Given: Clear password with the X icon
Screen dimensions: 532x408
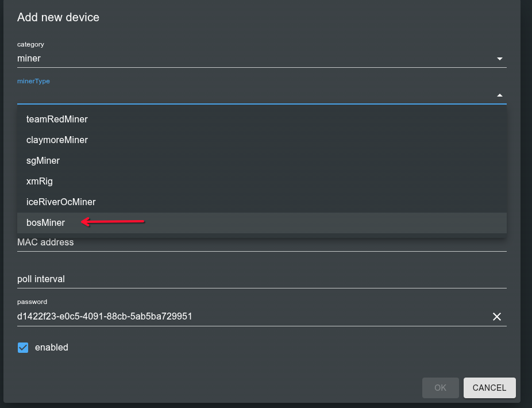Looking at the screenshot, I should pyautogui.click(x=497, y=317).
